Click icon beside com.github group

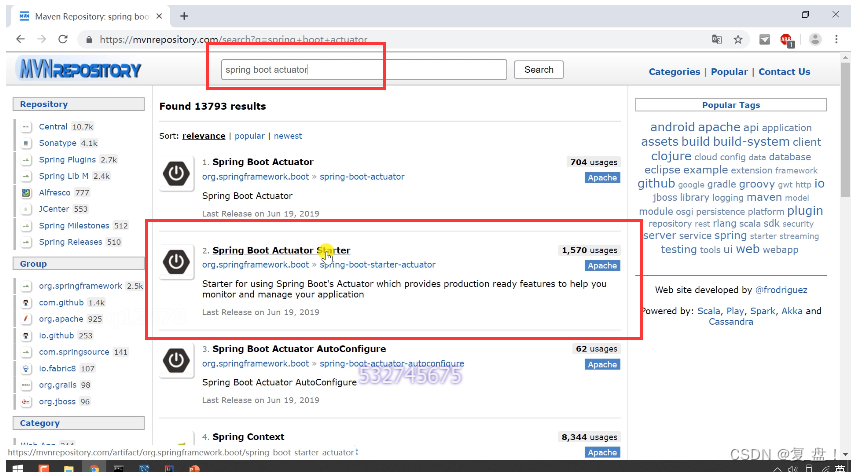[26, 303]
